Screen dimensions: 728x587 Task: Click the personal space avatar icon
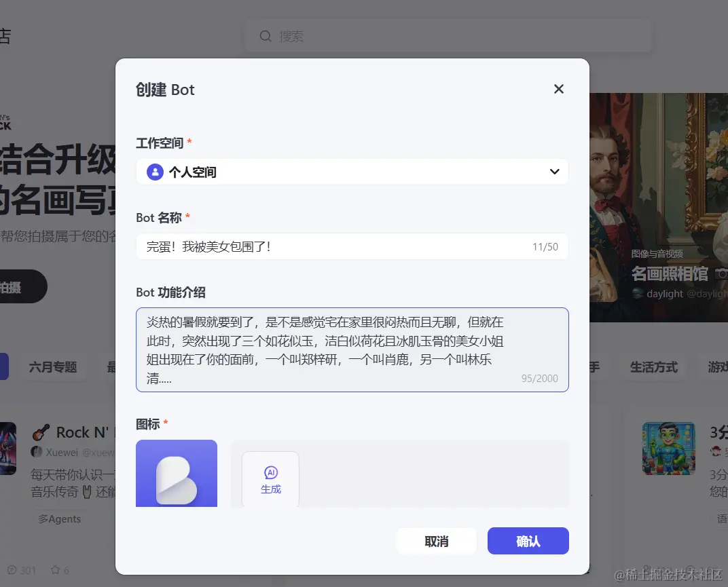pos(155,172)
